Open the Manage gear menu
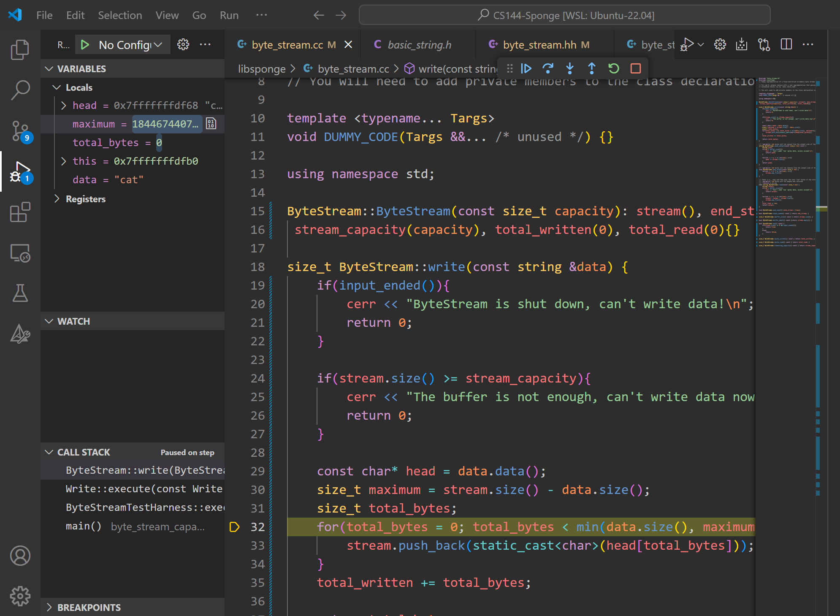The height and width of the screenshot is (616, 840). click(20, 596)
